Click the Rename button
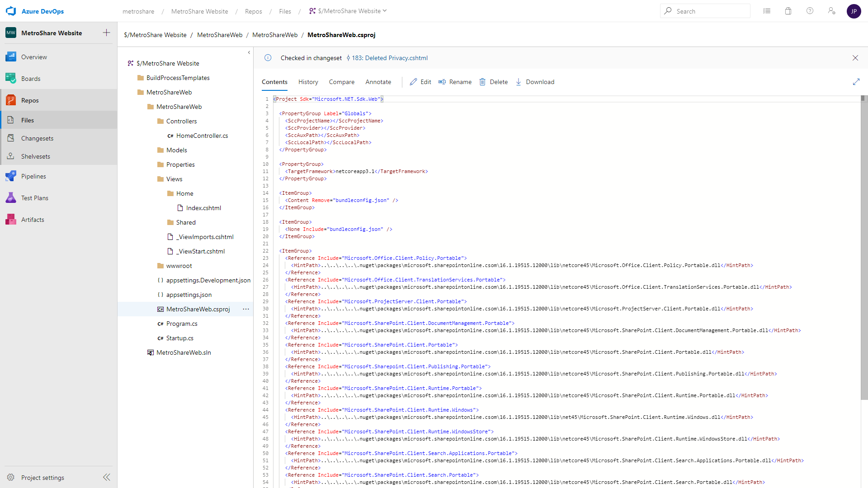The width and height of the screenshot is (868, 488). coord(455,82)
